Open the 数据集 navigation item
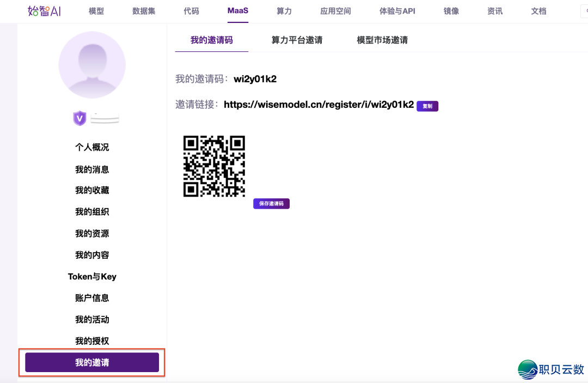The height and width of the screenshot is (383, 588). [143, 10]
